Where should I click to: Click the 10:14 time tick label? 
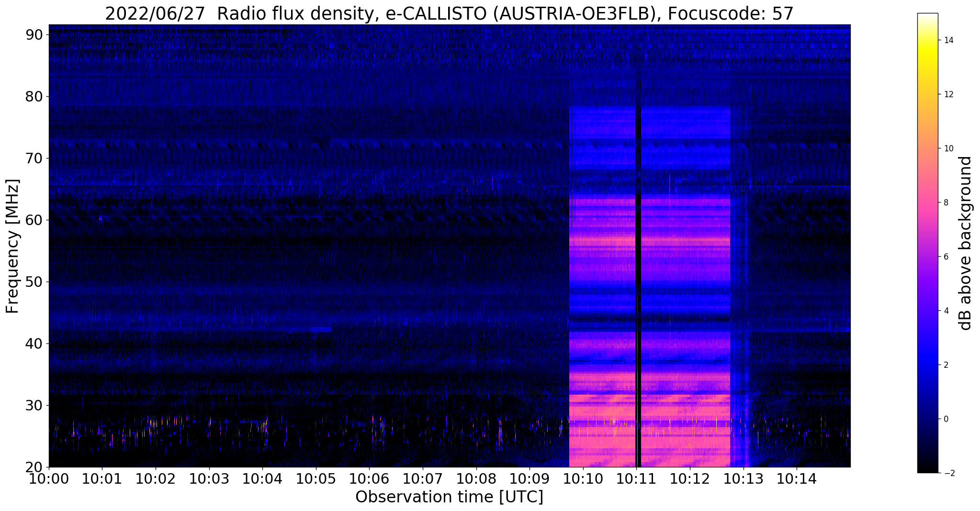797,478
